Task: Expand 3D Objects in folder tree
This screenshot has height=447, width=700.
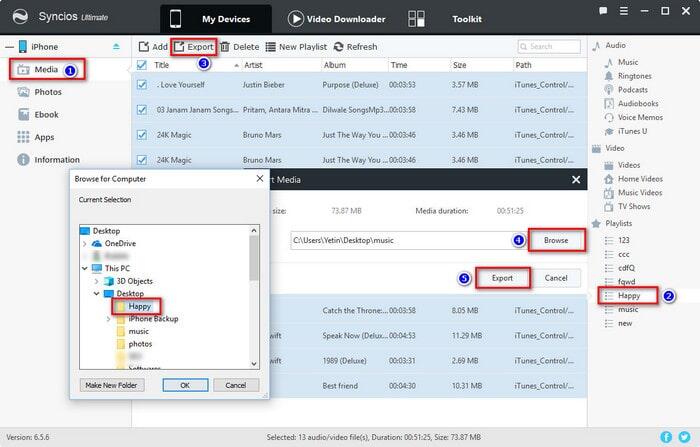Action: point(96,281)
